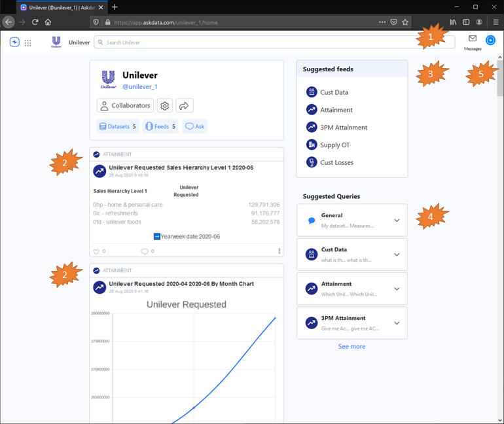Open the browser page actions ellipsis

point(382,22)
